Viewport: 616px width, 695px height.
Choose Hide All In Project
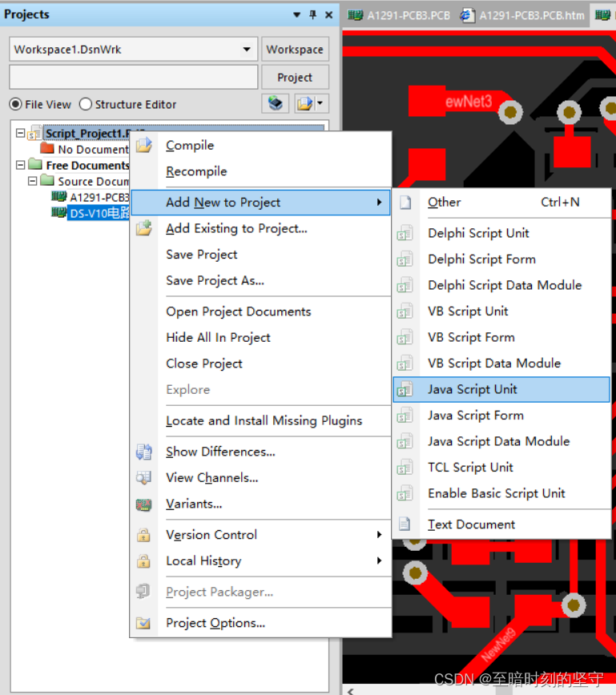(x=262, y=338)
